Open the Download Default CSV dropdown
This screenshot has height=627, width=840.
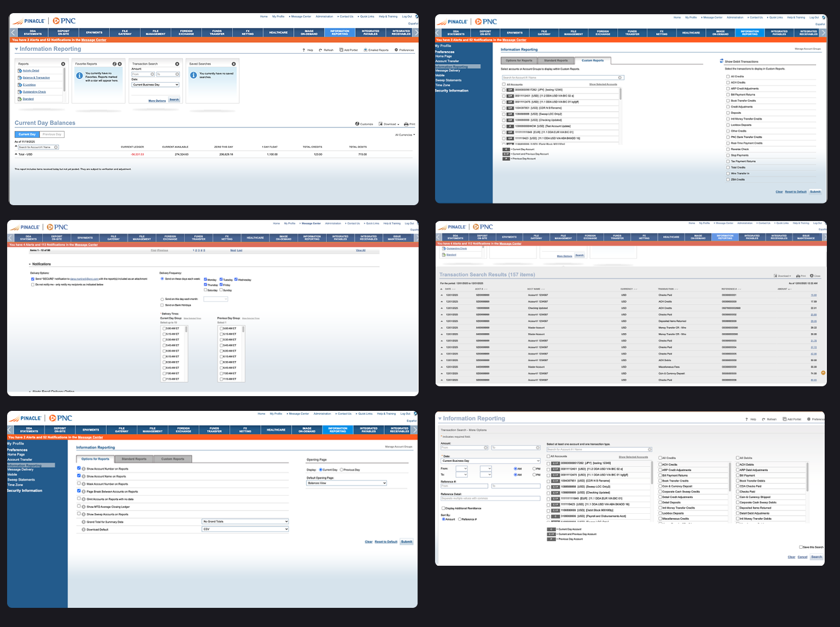pos(245,529)
